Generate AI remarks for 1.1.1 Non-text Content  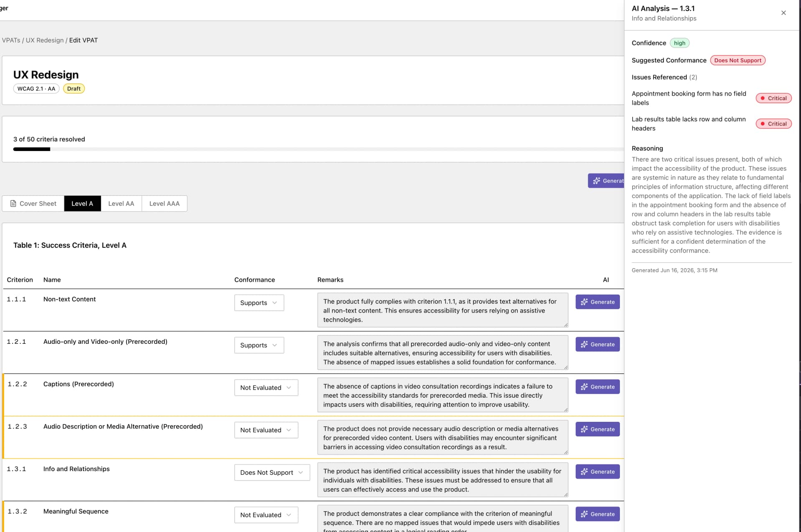(597, 302)
